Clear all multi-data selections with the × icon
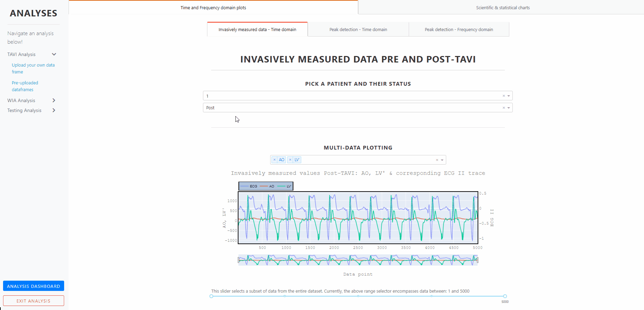Image resolution: width=644 pixels, height=310 pixels. (x=437, y=159)
